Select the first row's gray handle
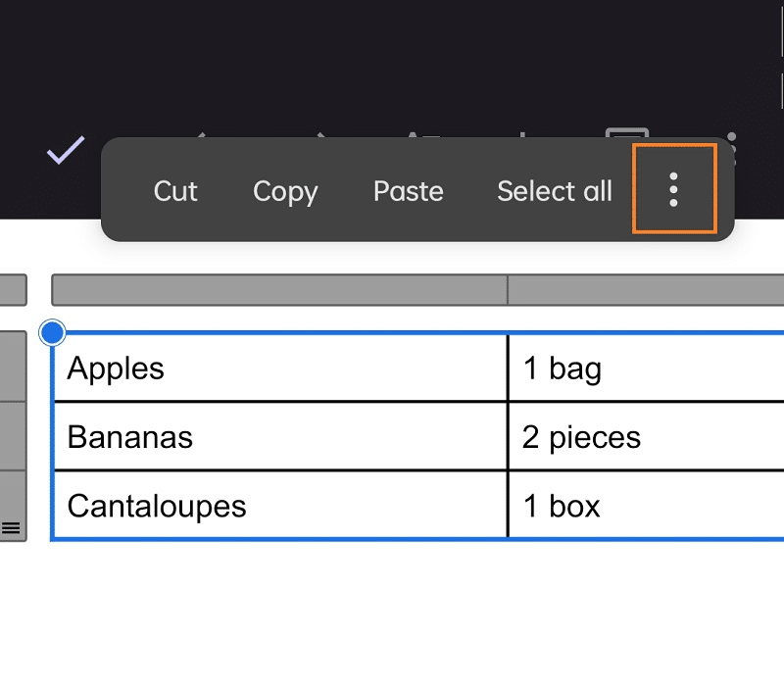Image resolution: width=784 pixels, height=688 pixels. coord(12,367)
